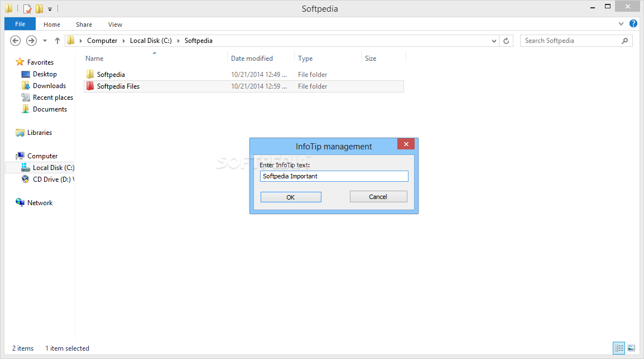Switch to Large icons view in status bar
Screen dimensions: 644x359
(631, 348)
